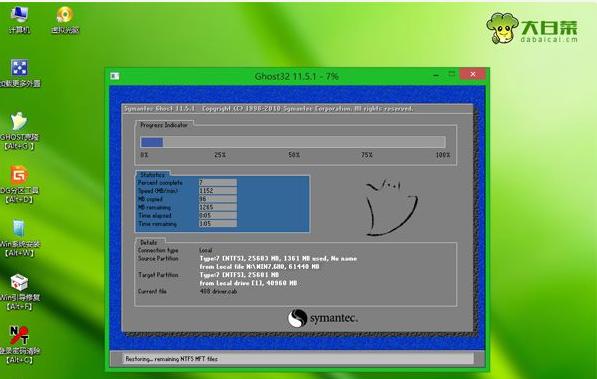Close the Ghost32 window with red X

[x=472, y=74]
